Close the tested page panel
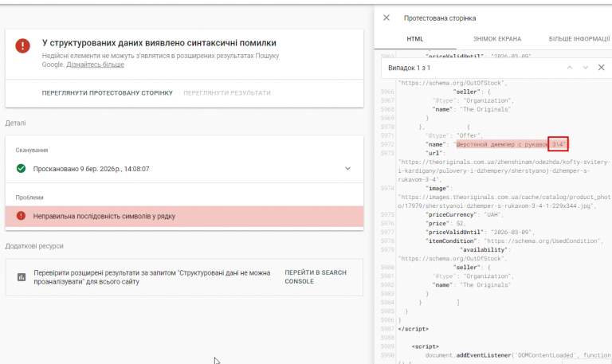 386,18
